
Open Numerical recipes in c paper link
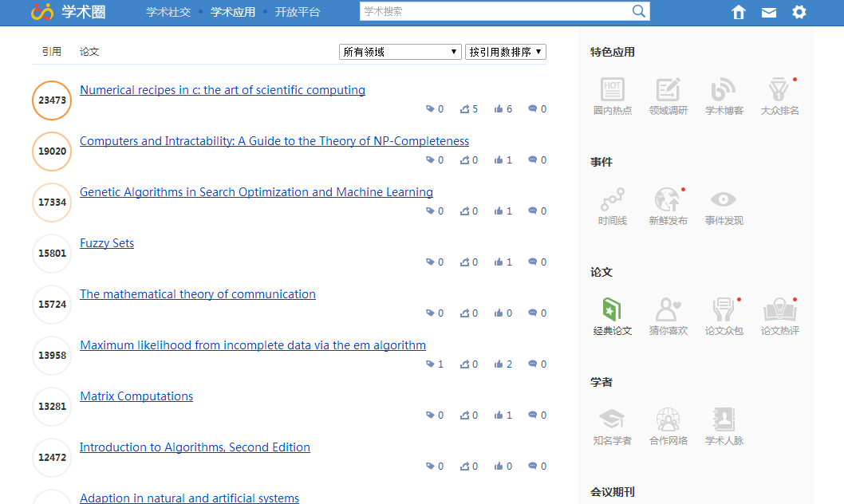click(223, 90)
